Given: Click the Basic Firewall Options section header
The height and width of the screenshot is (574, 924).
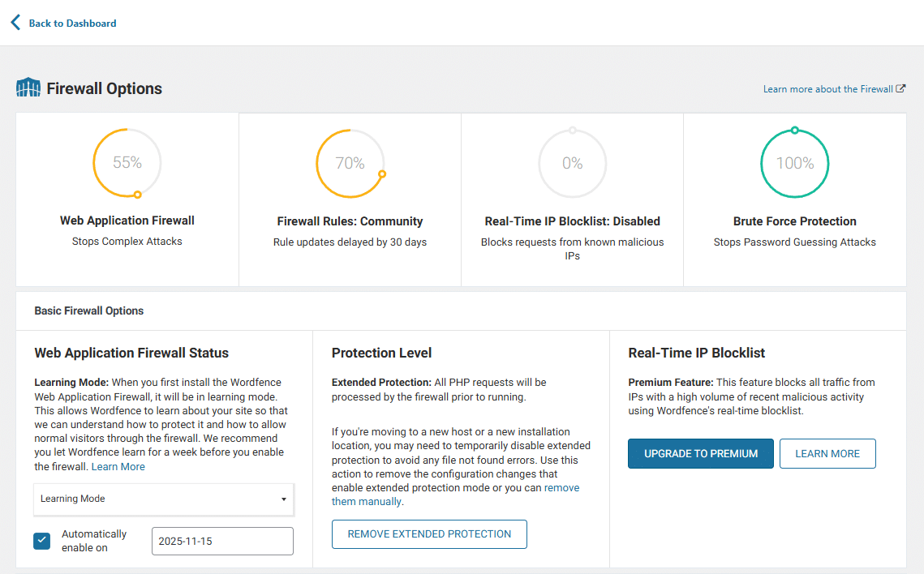Looking at the screenshot, I should tap(89, 311).
